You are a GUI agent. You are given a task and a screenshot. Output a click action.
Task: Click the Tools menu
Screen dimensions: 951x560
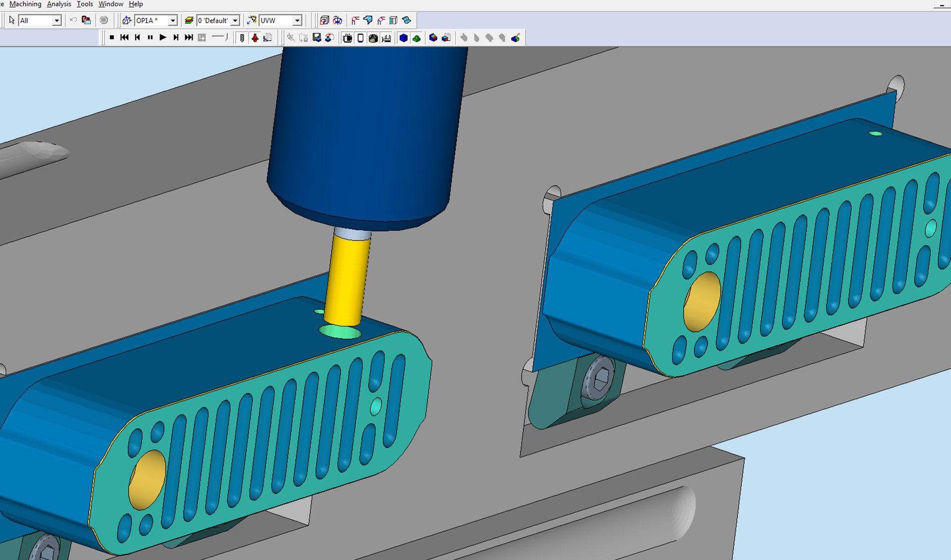tap(85, 4)
